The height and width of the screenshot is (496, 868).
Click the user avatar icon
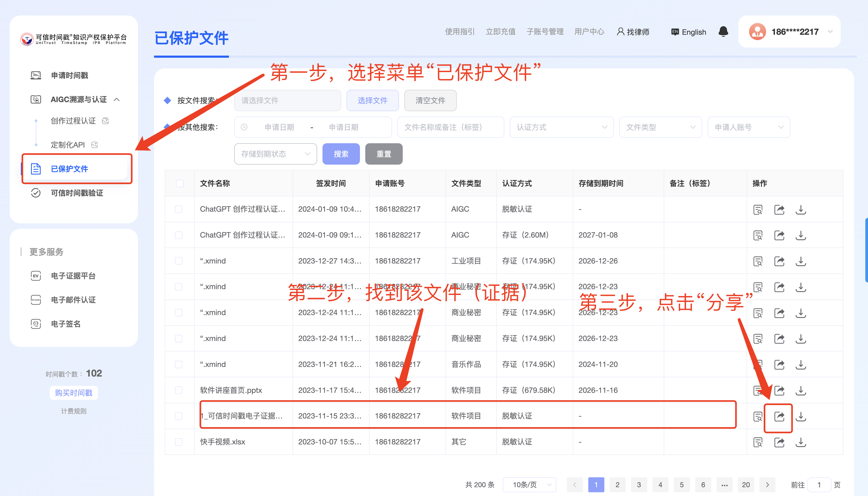[757, 32]
